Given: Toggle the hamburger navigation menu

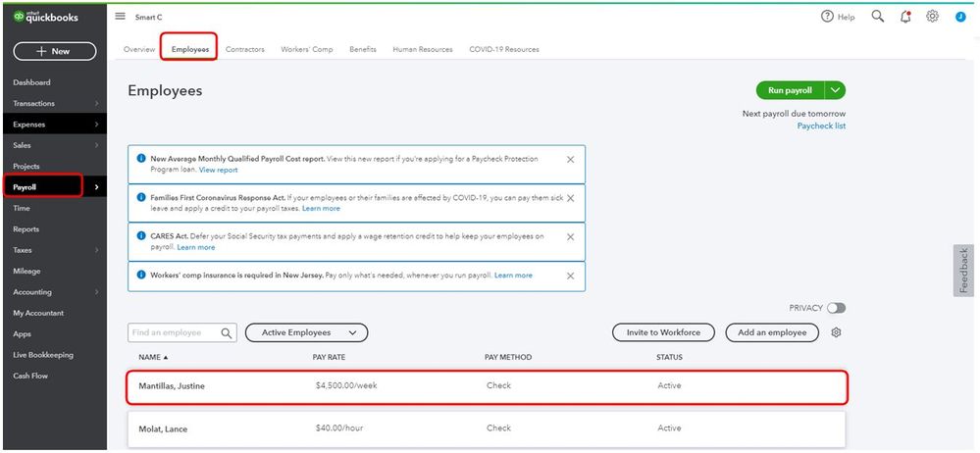Looking at the screenshot, I should point(120,17).
